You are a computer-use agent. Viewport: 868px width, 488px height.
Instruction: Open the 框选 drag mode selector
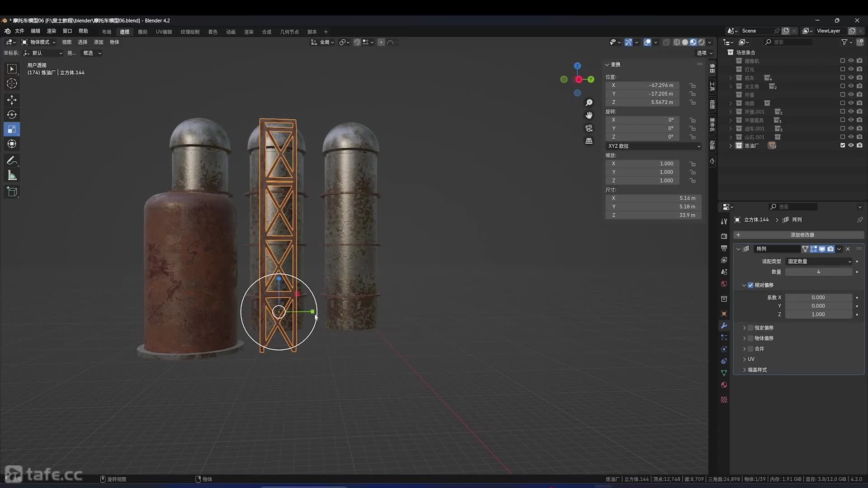pyautogui.click(x=92, y=53)
